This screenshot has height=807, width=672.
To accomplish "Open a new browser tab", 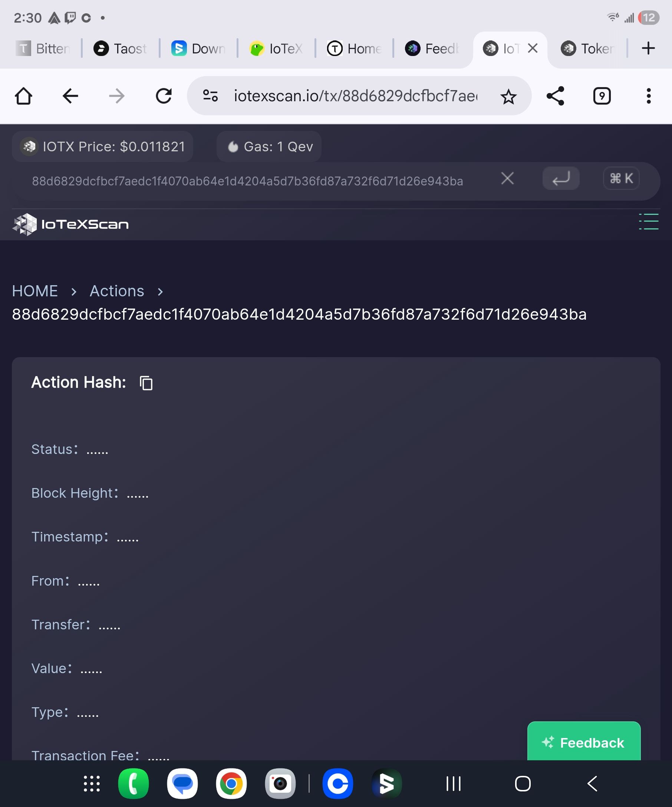I will (648, 48).
